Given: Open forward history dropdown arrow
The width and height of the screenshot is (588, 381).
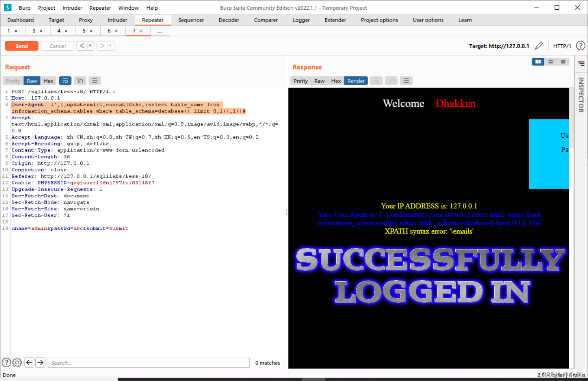Looking at the screenshot, I should 110,46.
